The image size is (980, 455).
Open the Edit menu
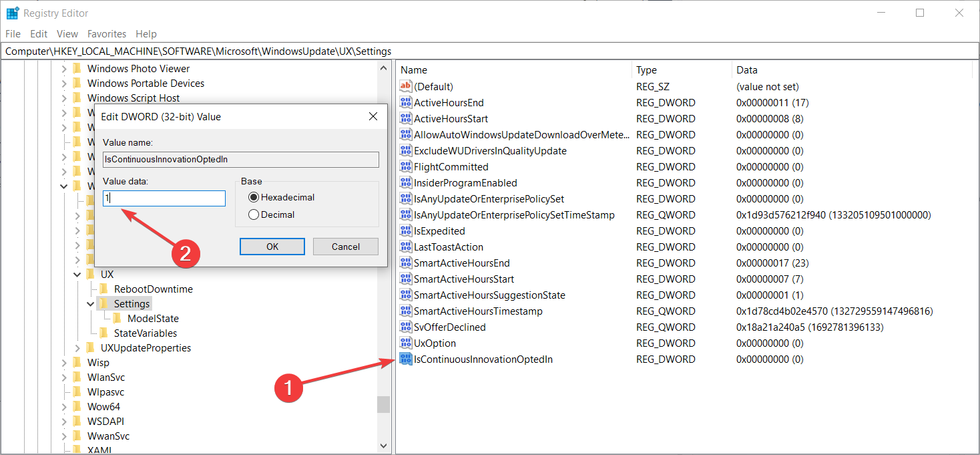[39, 34]
